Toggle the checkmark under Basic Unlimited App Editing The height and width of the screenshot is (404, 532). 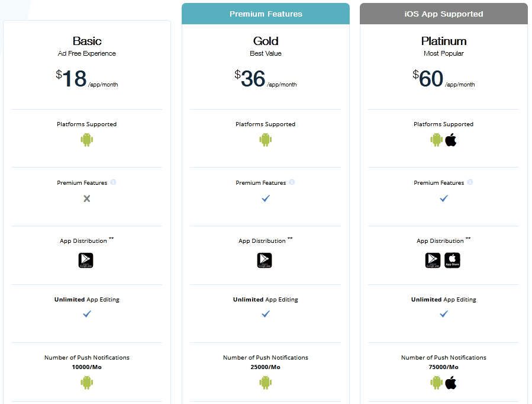pos(86,314)
